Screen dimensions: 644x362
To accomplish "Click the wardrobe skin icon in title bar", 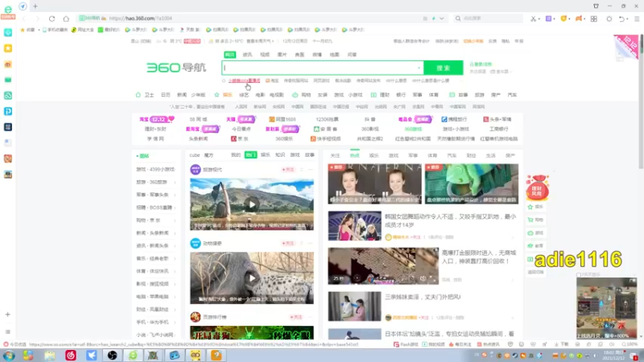I will point(596,6).
